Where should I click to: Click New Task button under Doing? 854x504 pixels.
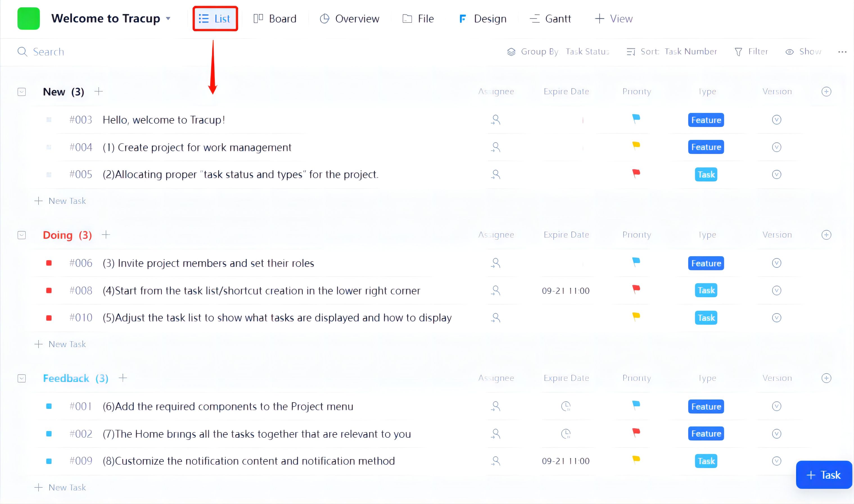[61, 343]
